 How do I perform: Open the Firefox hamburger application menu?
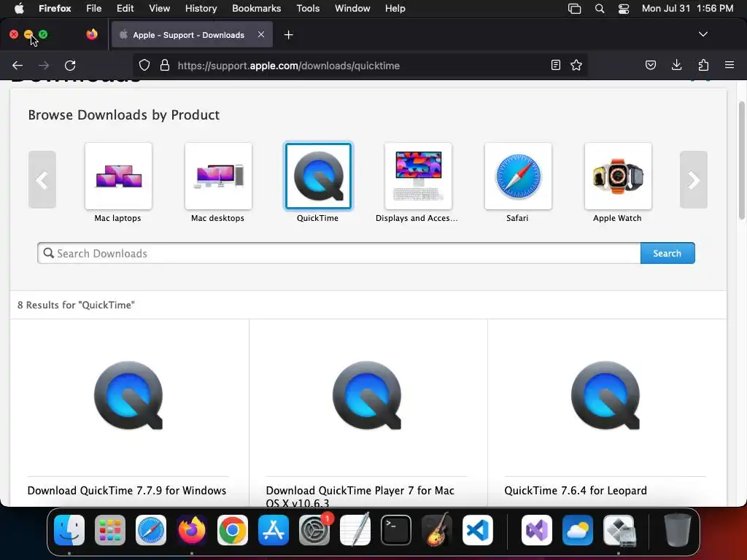click(x=729, y=65)
